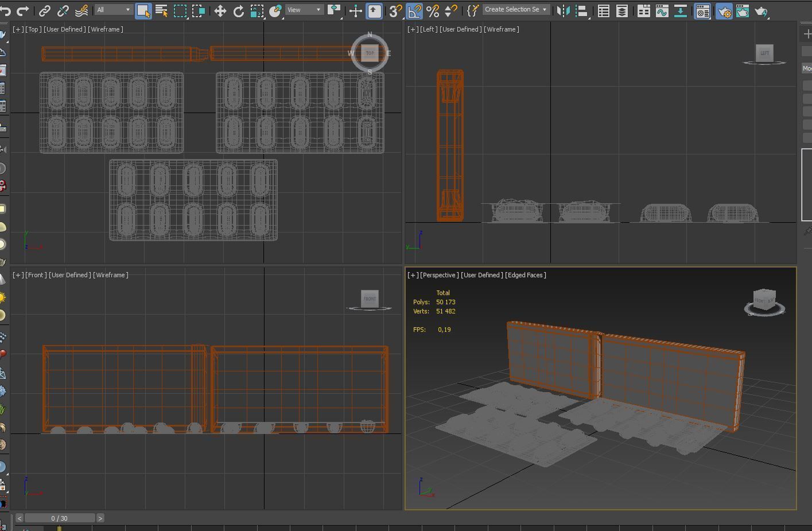
Task: Step to next frame with > arrow
Action: (100, 518)
